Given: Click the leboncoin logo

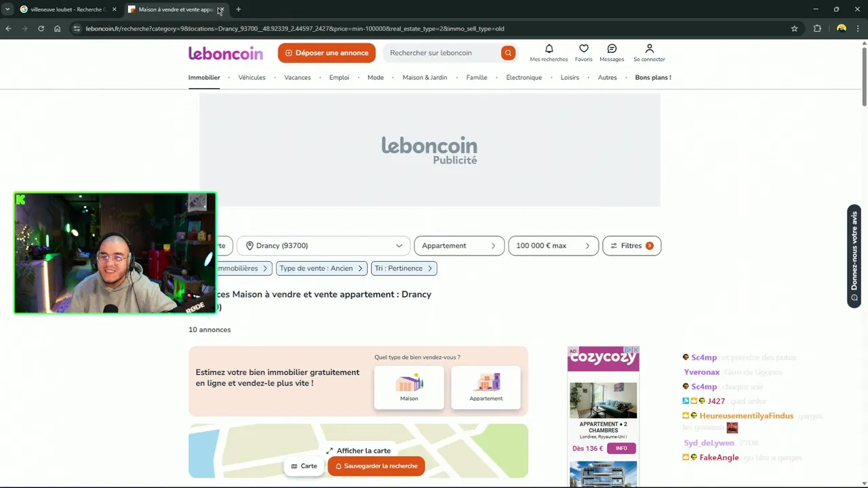Looking at the screenshot, I should pos(225,53).
